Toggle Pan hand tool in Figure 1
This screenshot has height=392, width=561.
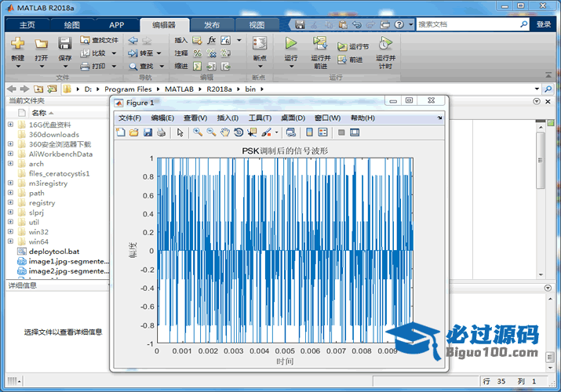(224, 132)
